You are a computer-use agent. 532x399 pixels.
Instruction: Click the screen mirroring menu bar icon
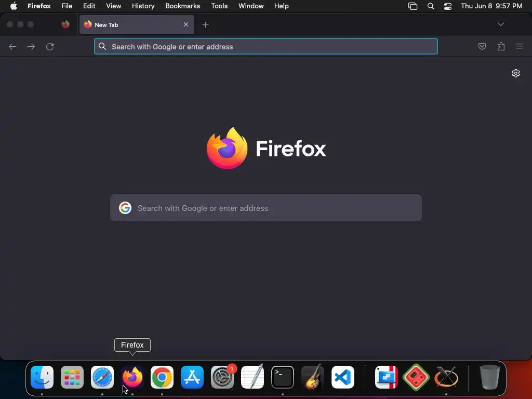tap(413, 6)
